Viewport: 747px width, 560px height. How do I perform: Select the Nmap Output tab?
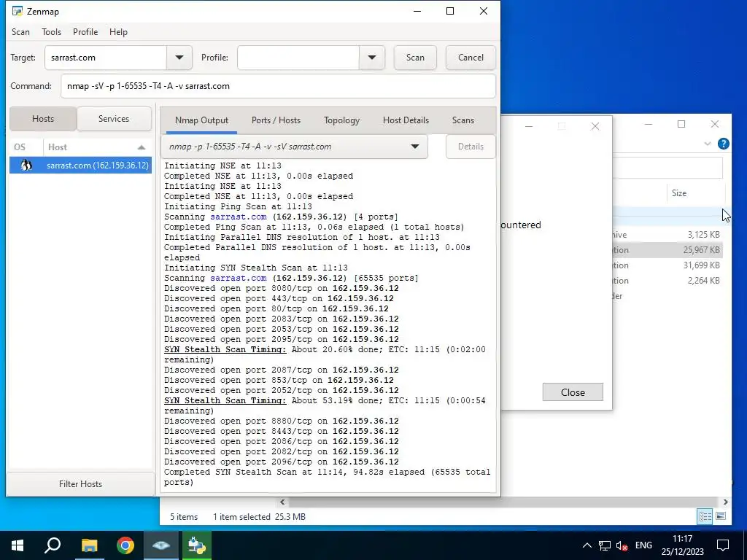pos(201,120)
